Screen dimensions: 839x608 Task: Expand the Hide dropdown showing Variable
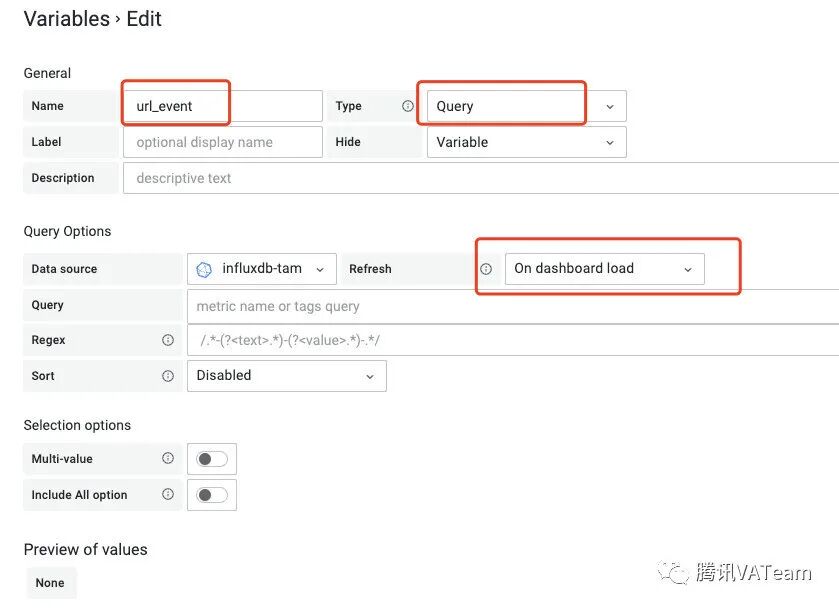pyautogui.click(x=526, y=142)
